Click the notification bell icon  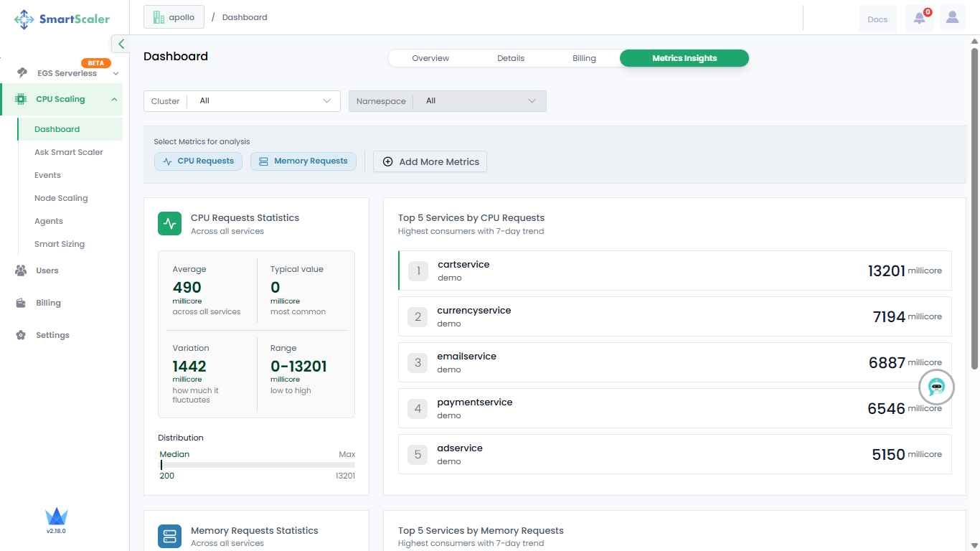tap(919, 19)
